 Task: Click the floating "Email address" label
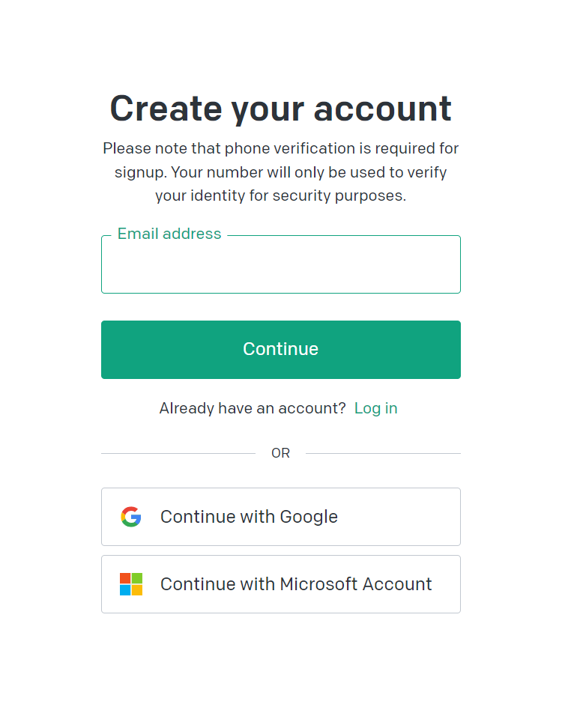coord(169,234)
